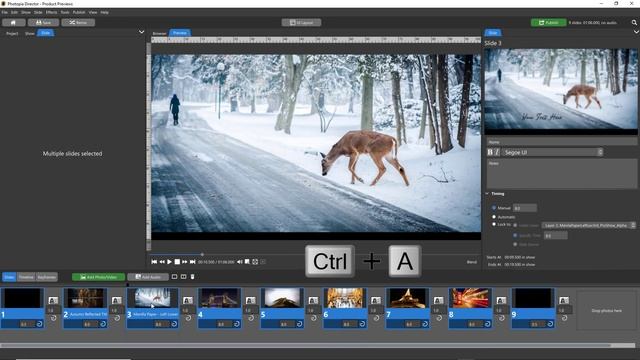Open transition icon after slide 5
Screen dimensions: 640x360
pos(313,300)
